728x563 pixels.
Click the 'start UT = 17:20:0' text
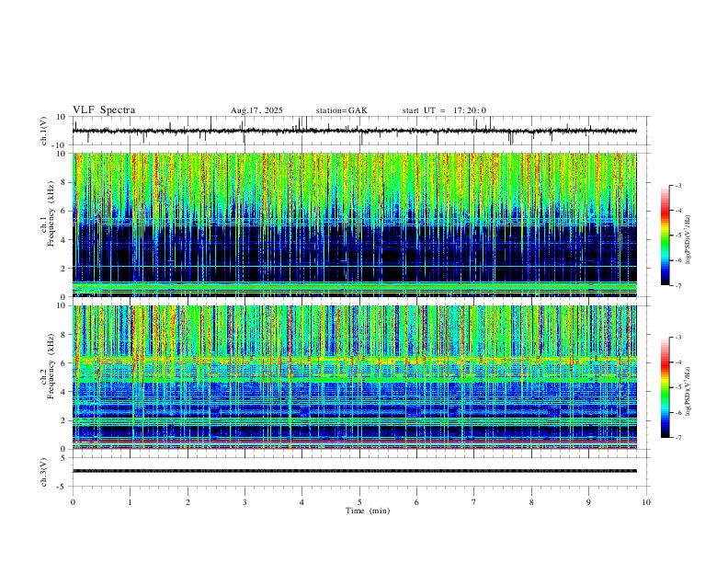[x=444, y=110]
